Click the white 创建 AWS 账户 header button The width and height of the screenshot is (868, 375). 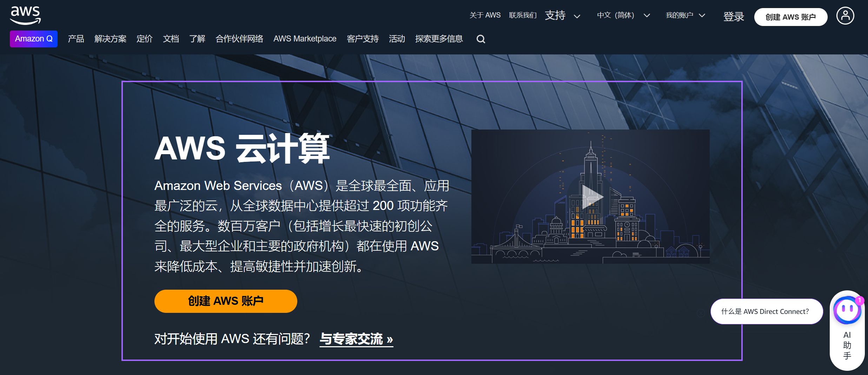click(790, 17)
